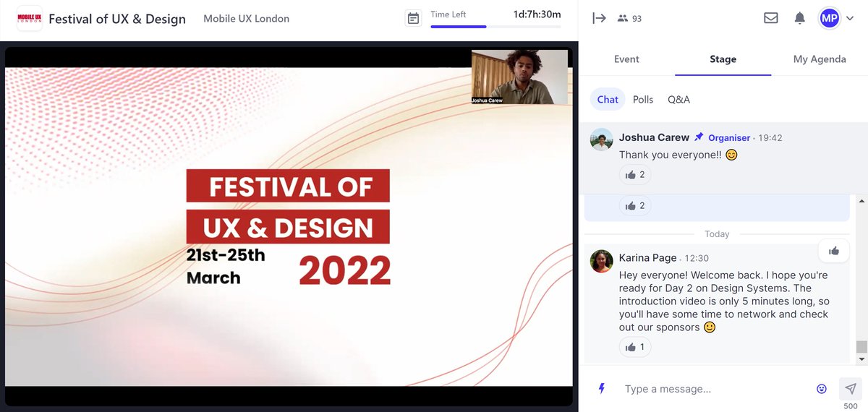Click the Karina Page name in chat
The width and height of the screenshot is (868, 412).
point(648,258)
